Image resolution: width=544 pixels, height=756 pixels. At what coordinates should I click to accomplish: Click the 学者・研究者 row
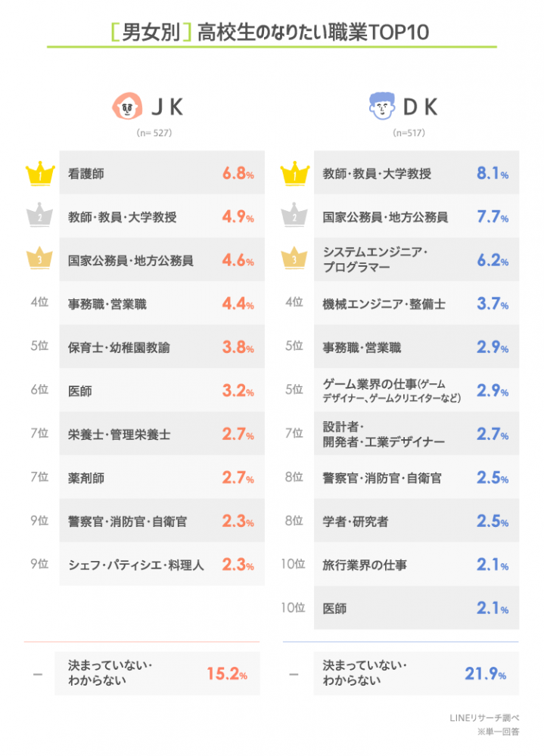point(416,522)
